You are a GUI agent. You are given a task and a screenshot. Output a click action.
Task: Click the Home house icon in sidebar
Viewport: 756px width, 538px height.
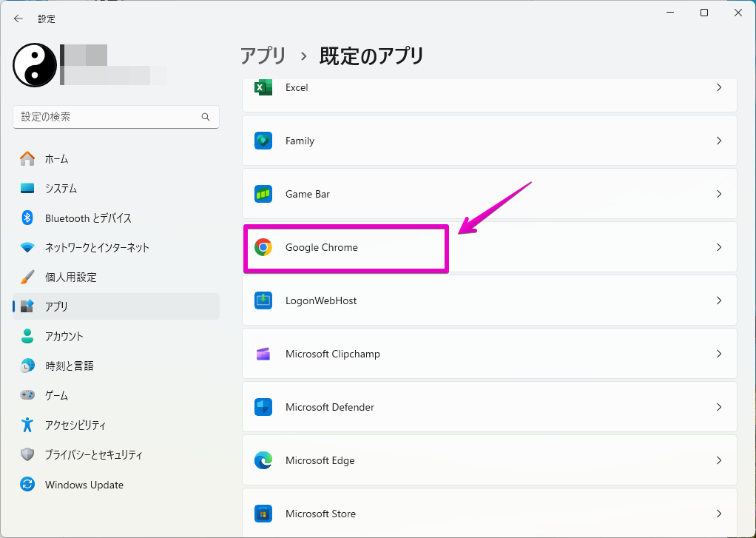27,159
